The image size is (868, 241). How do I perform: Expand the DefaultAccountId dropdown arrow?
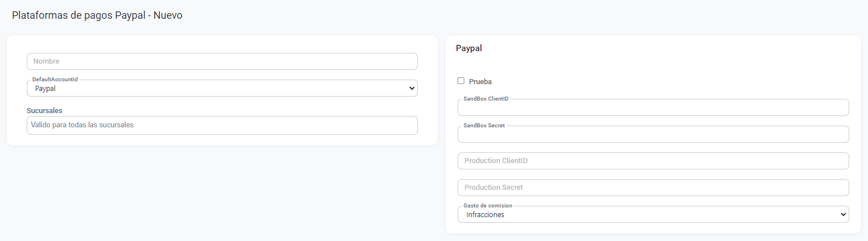coord(412,89)
